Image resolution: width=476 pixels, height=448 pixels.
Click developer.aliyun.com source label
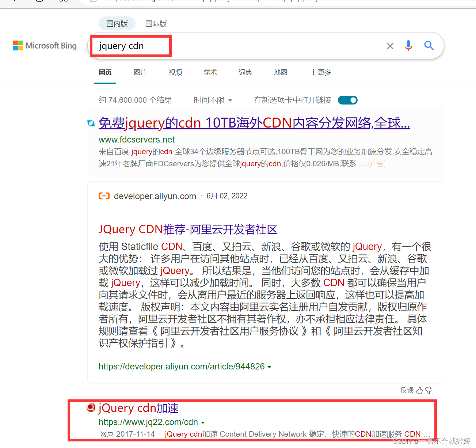pos(155,196)
